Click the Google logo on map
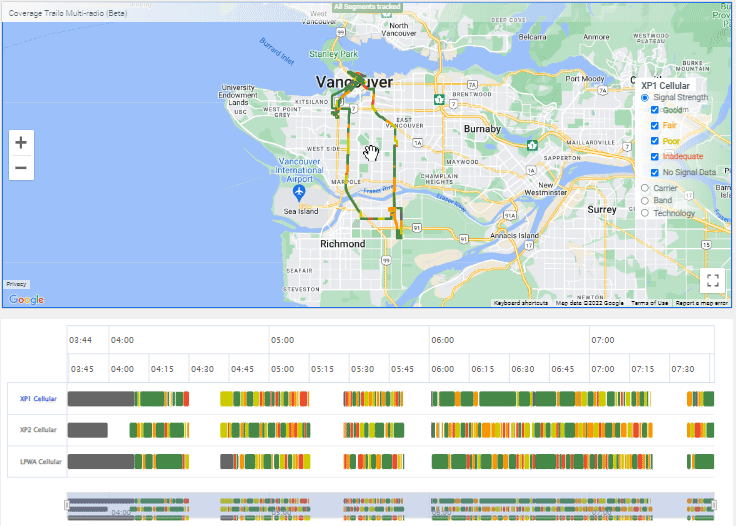The width and height of the screenshot is (736, 526). (x=25, y=299)
